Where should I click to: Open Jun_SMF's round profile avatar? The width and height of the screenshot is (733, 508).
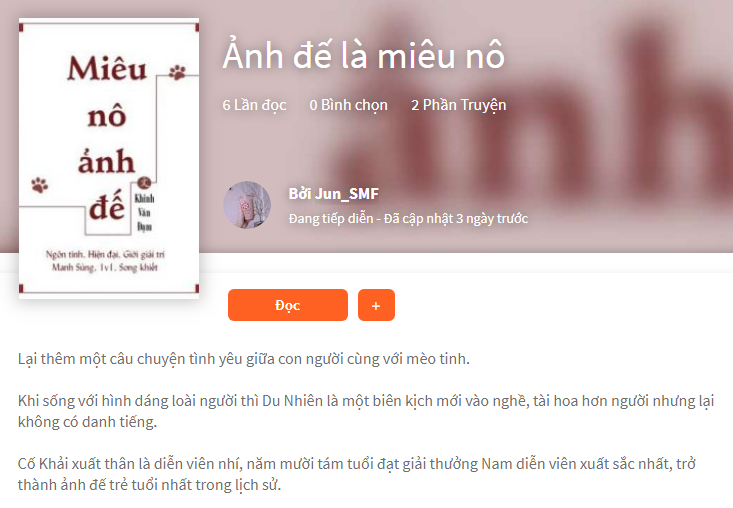(247, 205)
